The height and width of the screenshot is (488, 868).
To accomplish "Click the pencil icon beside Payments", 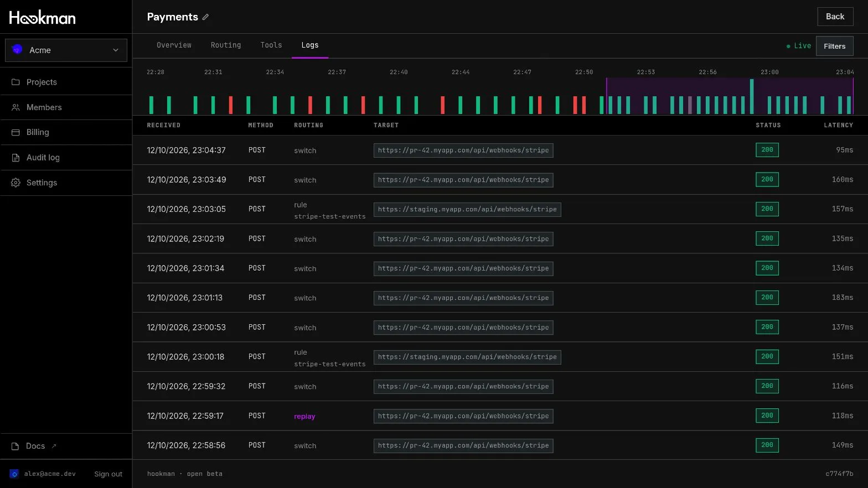I will coord(205,17).
